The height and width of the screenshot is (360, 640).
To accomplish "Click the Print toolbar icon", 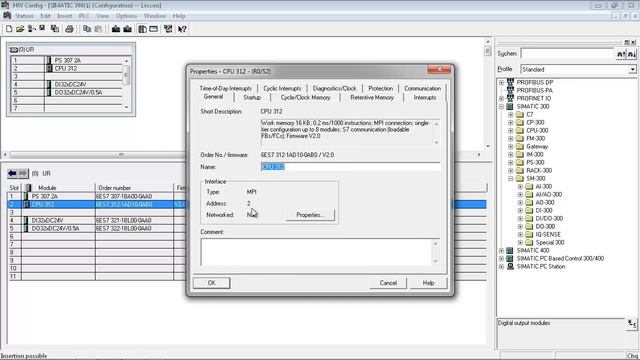I will pos(69,29).
